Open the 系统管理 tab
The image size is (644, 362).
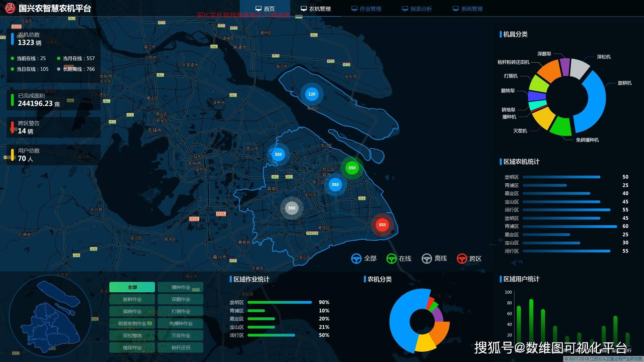point(468,9)
